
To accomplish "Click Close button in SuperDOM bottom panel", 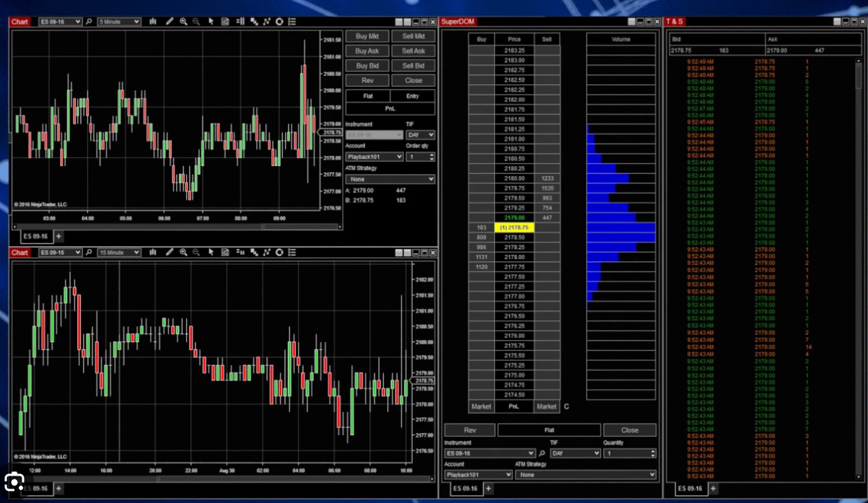I will click(630, 430).
